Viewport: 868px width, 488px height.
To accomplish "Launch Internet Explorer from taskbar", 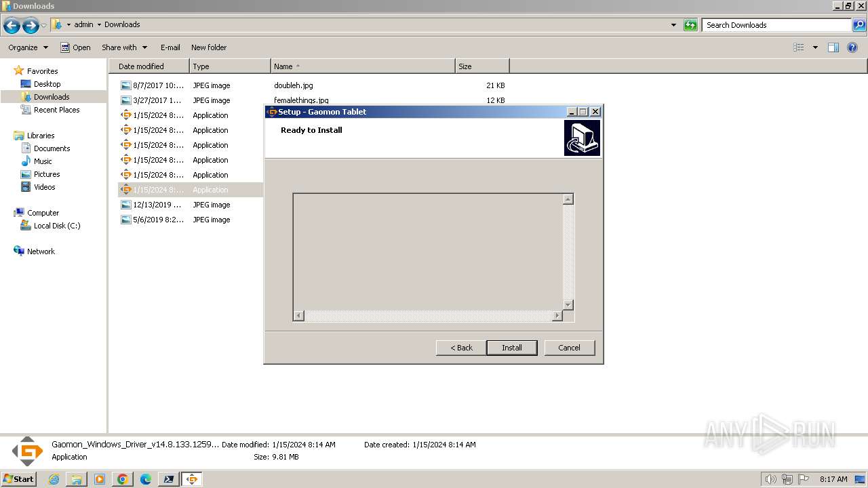I will (x=54, y=479).
